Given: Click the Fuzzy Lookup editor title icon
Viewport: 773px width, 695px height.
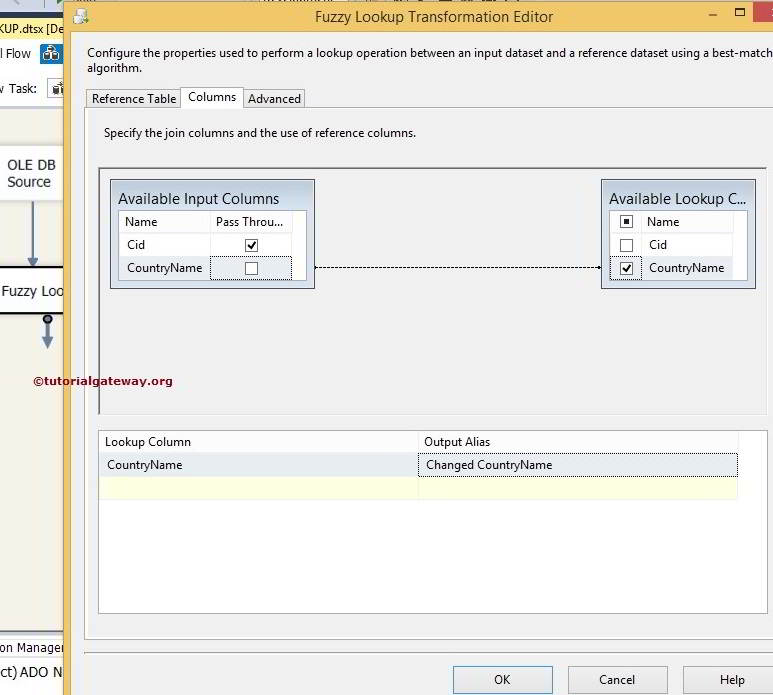Looking at the screenshot, I should click(x=80, y=17).
